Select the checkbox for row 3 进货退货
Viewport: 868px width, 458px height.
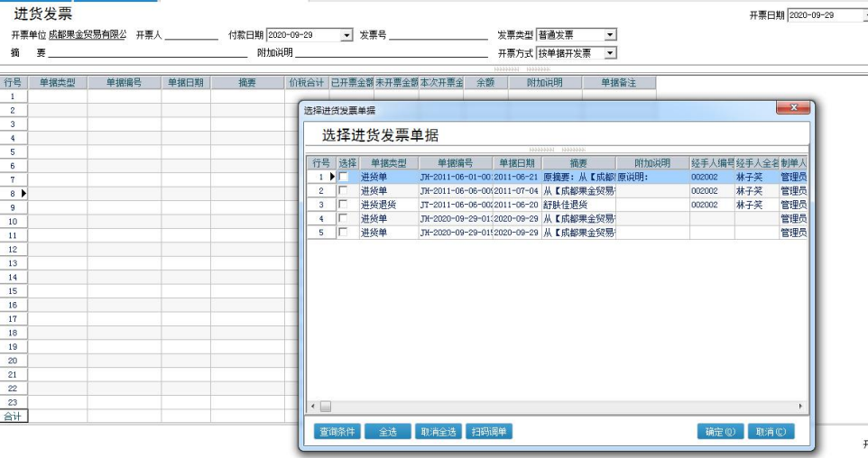click(x=343, y=205)
